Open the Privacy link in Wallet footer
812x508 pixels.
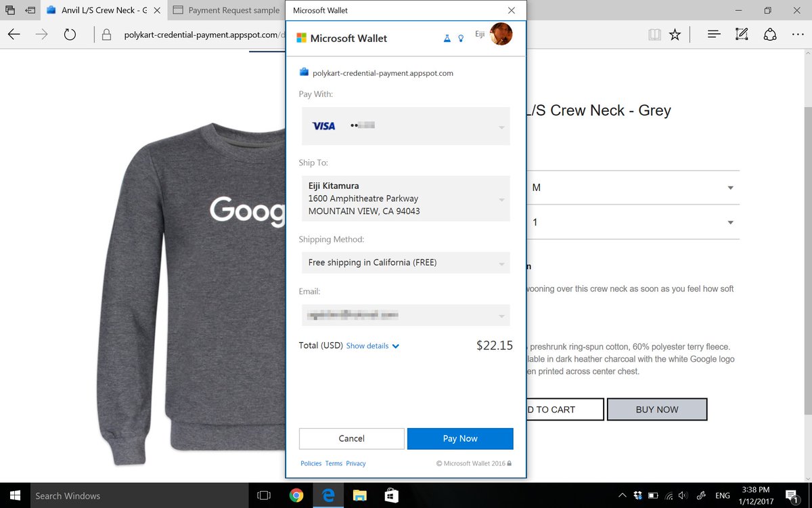(x=356, y=463)
